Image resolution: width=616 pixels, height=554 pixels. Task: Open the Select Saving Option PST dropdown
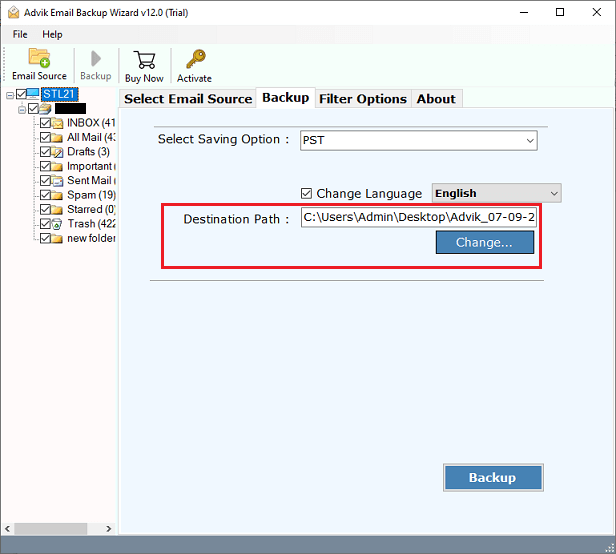coord(419,141)
